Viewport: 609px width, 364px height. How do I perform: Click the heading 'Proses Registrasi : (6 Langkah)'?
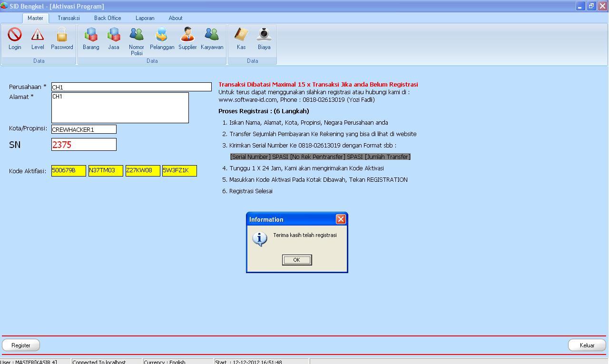click(x=264, y=111)
